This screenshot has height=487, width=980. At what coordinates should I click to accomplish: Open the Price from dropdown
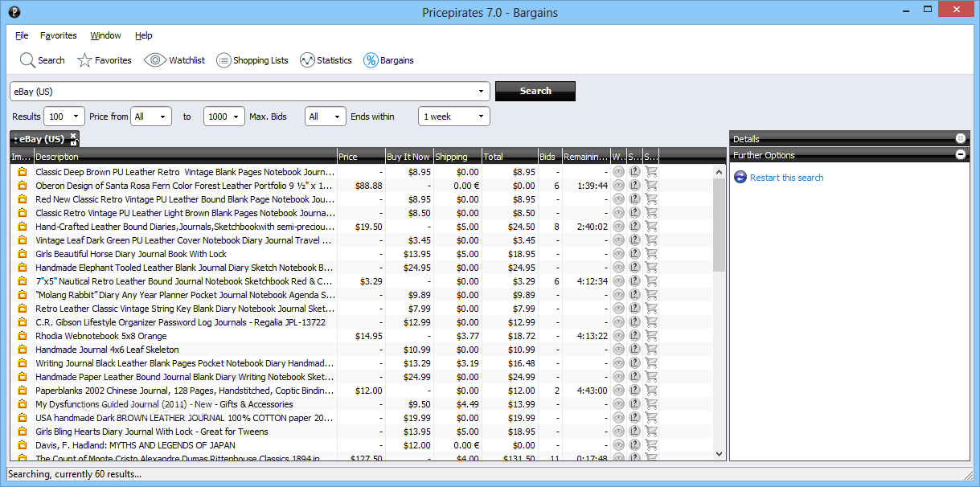tap(151, 117)
